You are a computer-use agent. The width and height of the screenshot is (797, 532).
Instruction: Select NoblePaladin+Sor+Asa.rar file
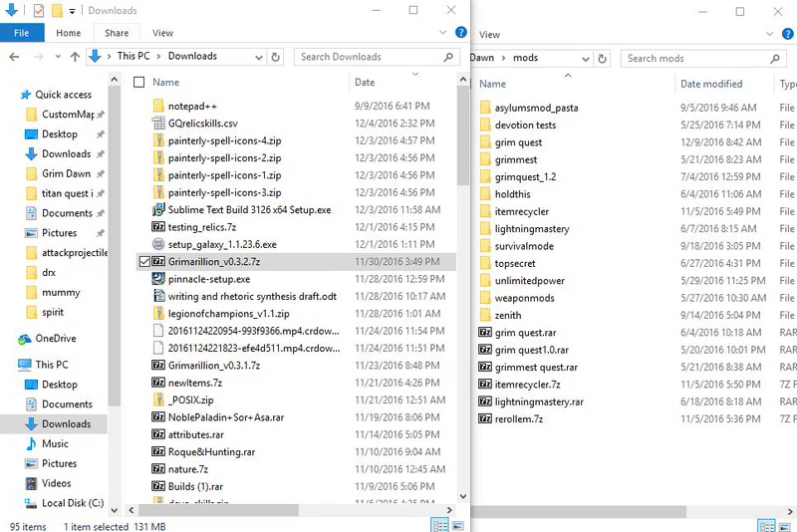226,417
